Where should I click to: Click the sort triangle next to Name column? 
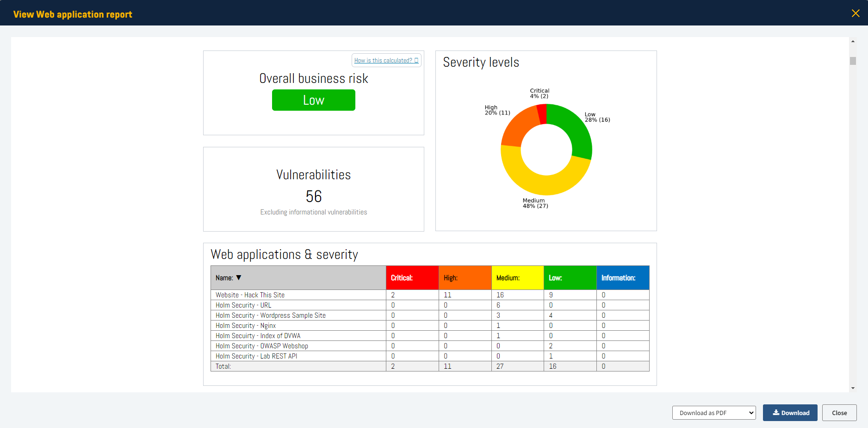239,277
